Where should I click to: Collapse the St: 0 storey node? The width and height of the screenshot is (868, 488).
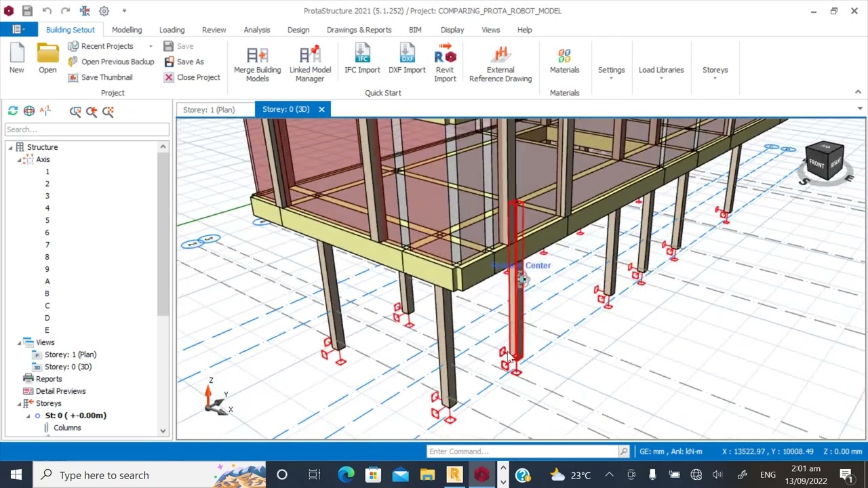[x=28, y=416]
